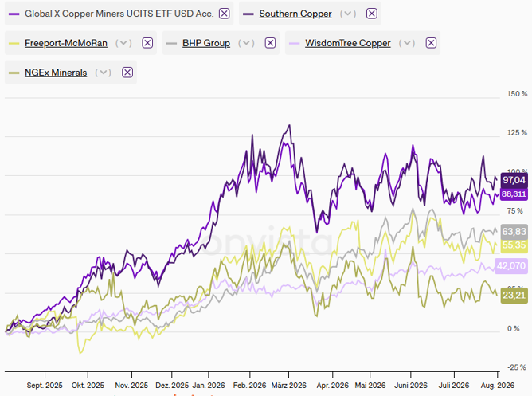Expand the NGEx Minerals dropdown chevron
The height and width of the screenshot is (396, 532).
104,73
